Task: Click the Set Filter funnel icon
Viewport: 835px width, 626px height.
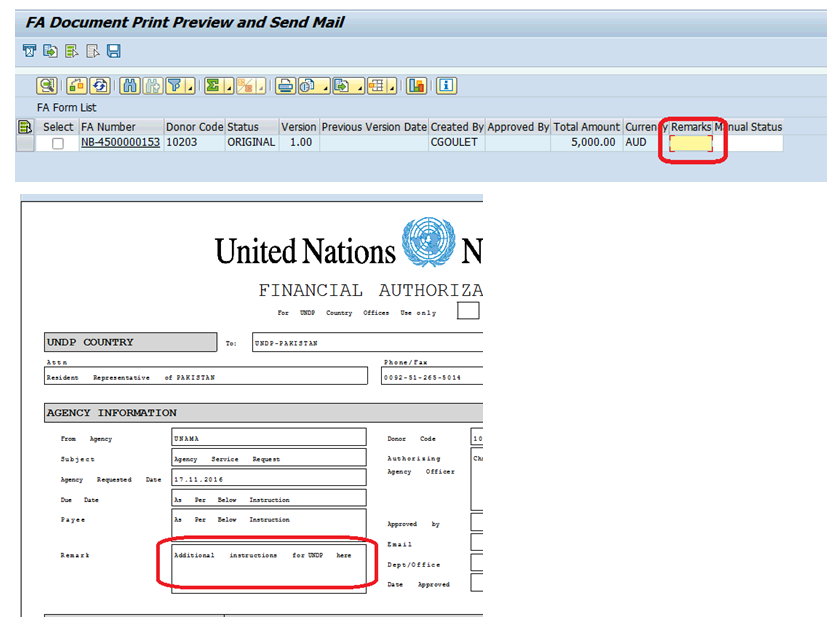Action: pyautogui.click(x=175, y=86)
